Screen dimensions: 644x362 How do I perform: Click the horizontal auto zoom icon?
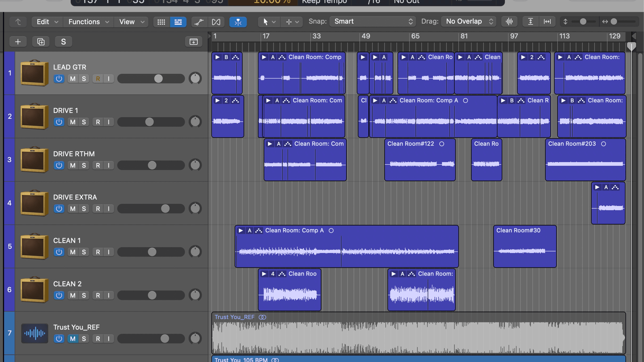click(547, 21)
